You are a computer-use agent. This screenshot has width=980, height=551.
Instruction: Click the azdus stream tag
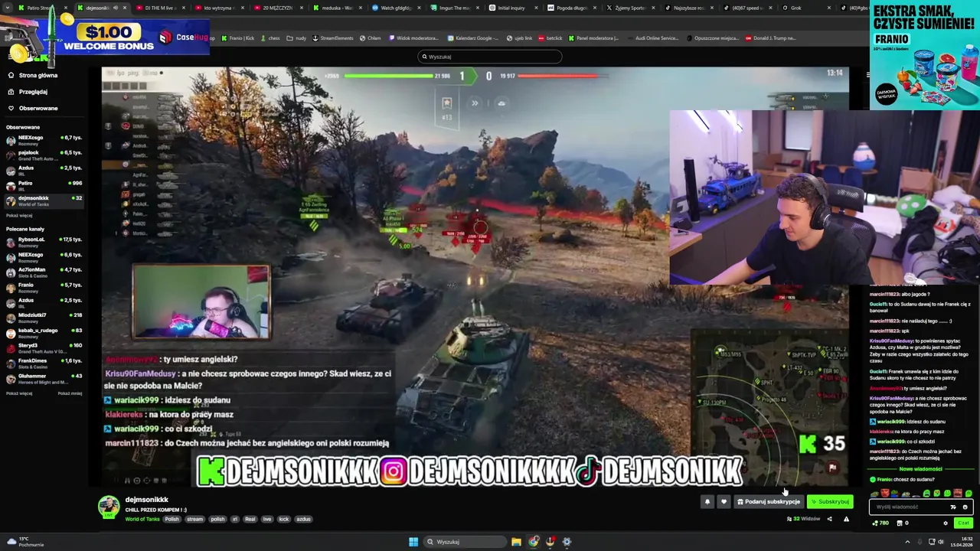(x=303, y=519)
